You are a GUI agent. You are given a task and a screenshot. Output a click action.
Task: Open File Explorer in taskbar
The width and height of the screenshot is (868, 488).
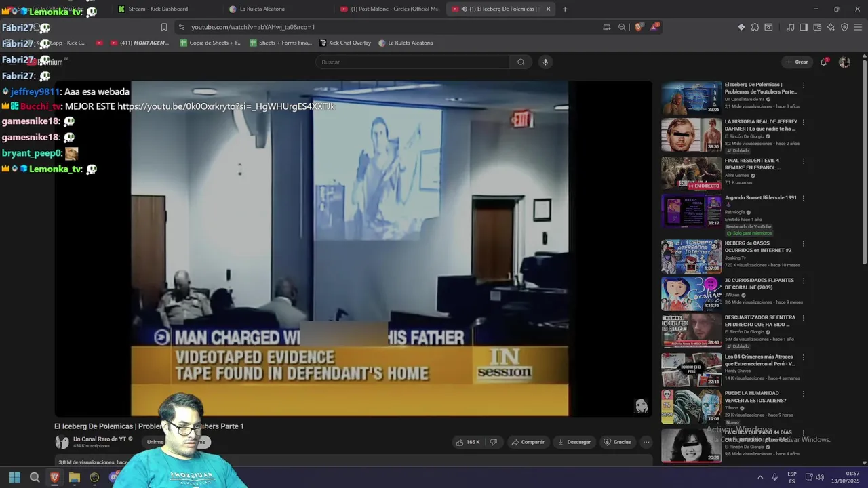tap(75, 477)
